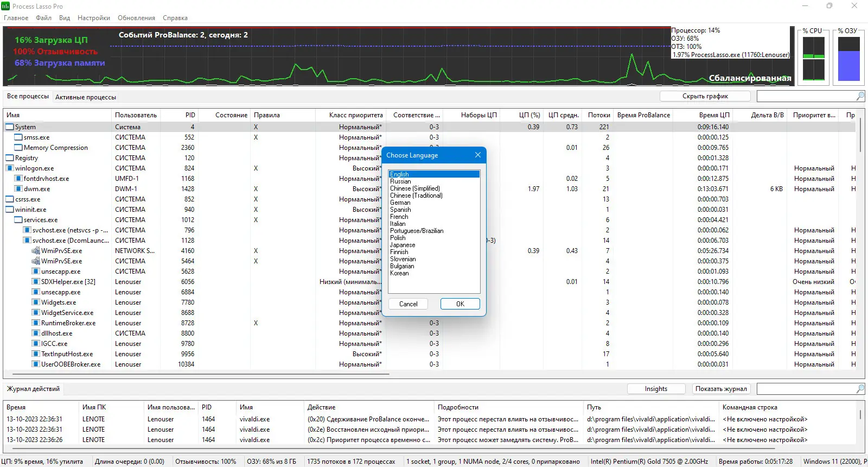Sort by the ЦП (%) column header
The width and height of the screenshot is (868, 467).
click(x=521, y=115)
